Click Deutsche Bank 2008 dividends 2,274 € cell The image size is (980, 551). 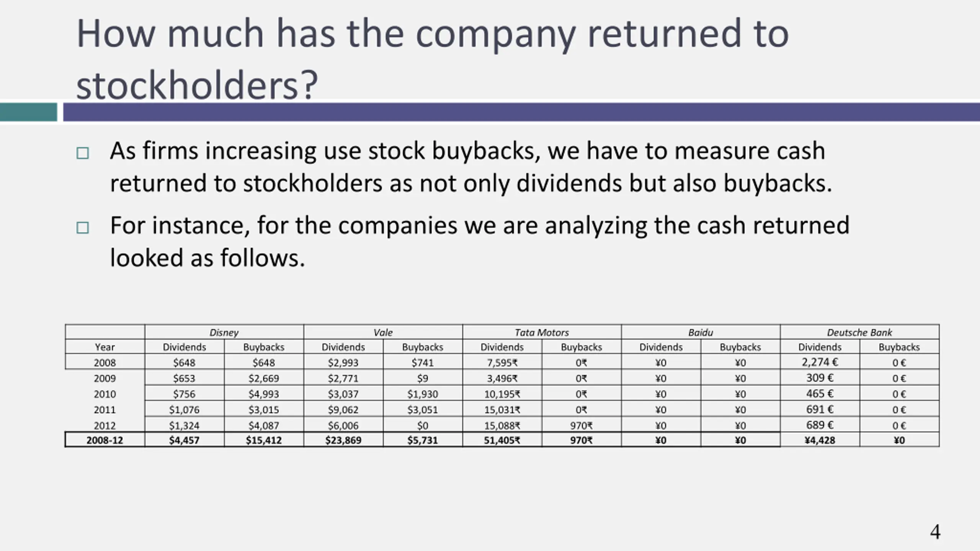tap(820, 362)
